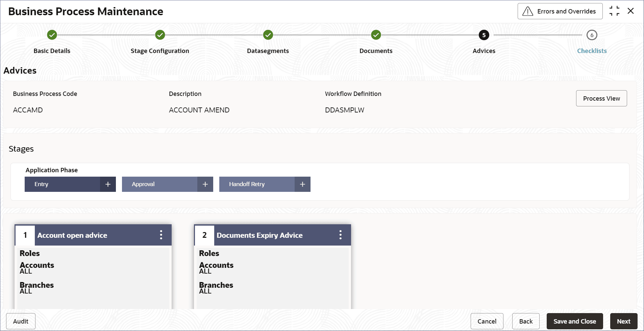Select the Entry stage
The image size is (644, 331).
(63, 184)
